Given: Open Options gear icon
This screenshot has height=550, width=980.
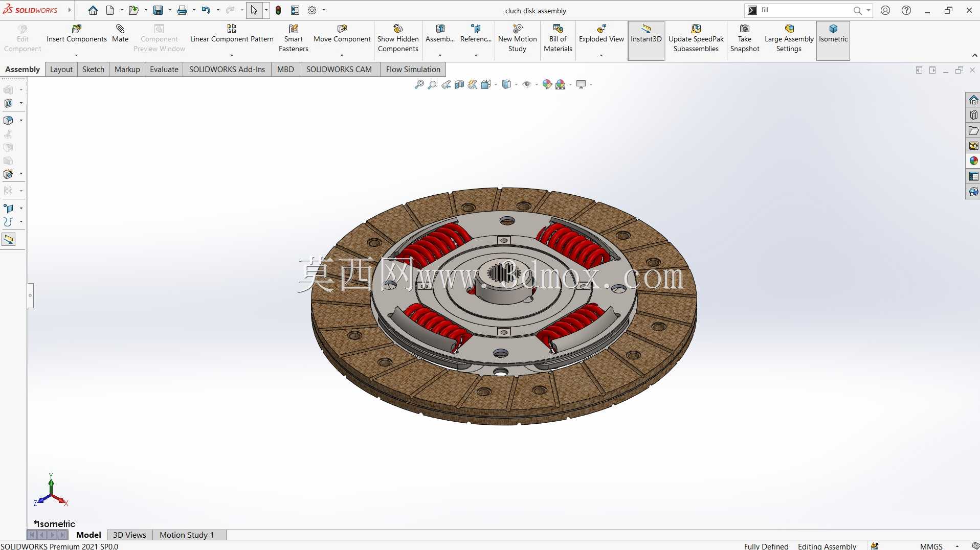Looking at the screenshot, I should pyautogui.click(x=312, y=10).
